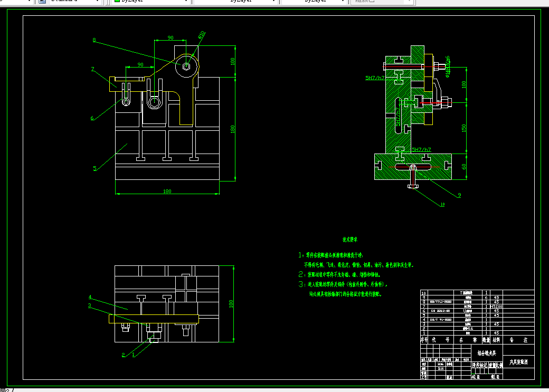The width and height of the screenshot is (549, 392).
Task: Select the 序号 header cell in parts list
Action: point(424,340)
